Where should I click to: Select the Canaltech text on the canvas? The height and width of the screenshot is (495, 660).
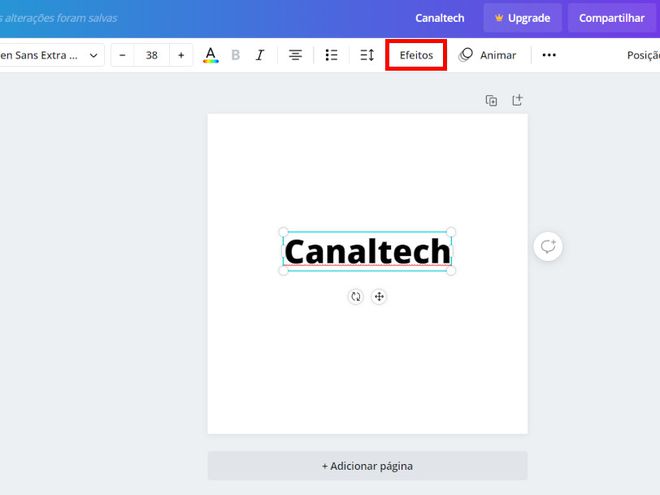[367, 251]
